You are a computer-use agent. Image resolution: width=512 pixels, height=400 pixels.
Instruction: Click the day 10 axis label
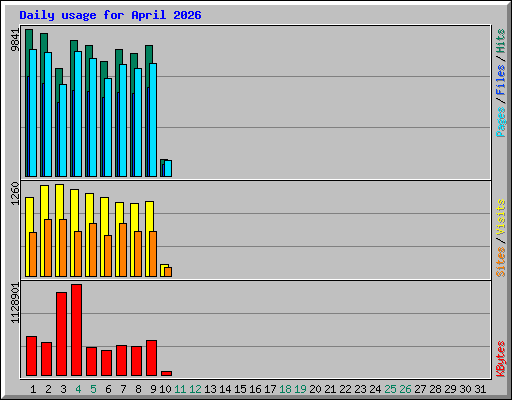165,389
